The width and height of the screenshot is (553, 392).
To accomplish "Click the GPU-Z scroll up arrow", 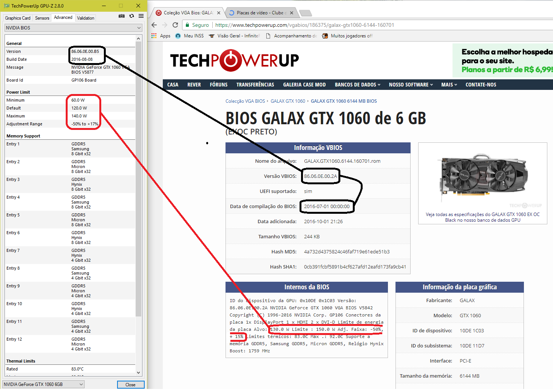I will (138, 38).
